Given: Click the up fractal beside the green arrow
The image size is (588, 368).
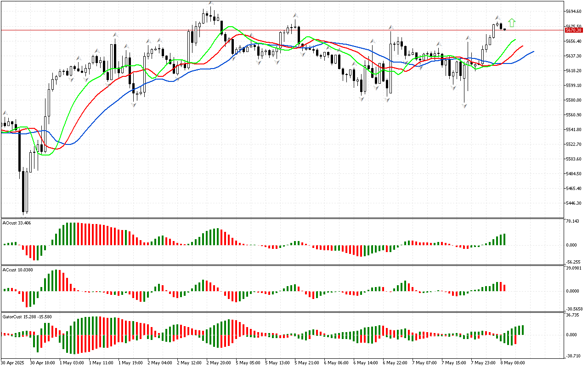Looking at the screenshot, I should 498,17.
